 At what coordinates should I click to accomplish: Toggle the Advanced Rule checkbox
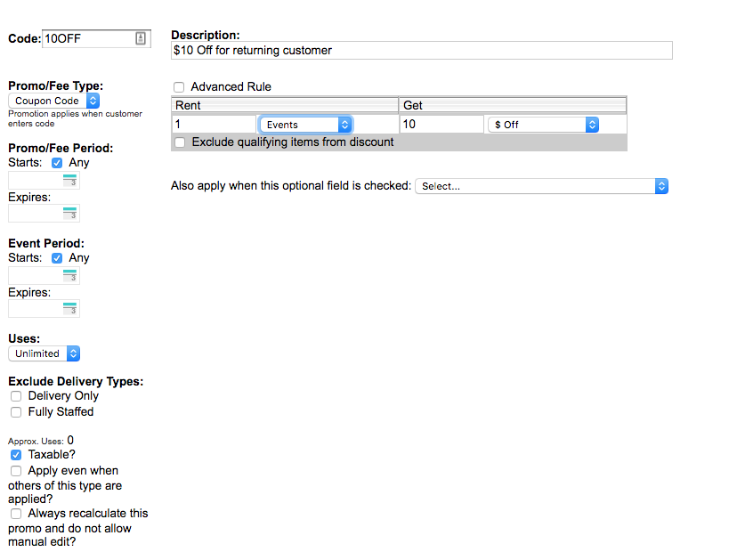pos(179,87)
